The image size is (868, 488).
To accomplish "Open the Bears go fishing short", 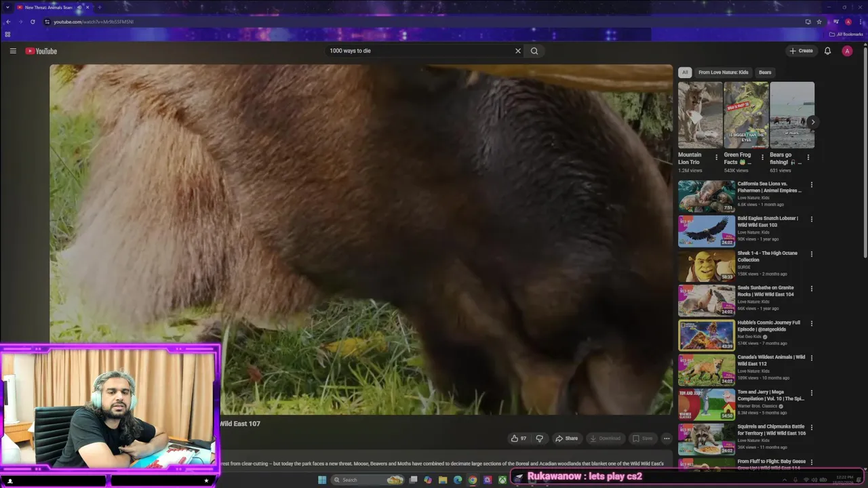I will [x=792, y=115].
